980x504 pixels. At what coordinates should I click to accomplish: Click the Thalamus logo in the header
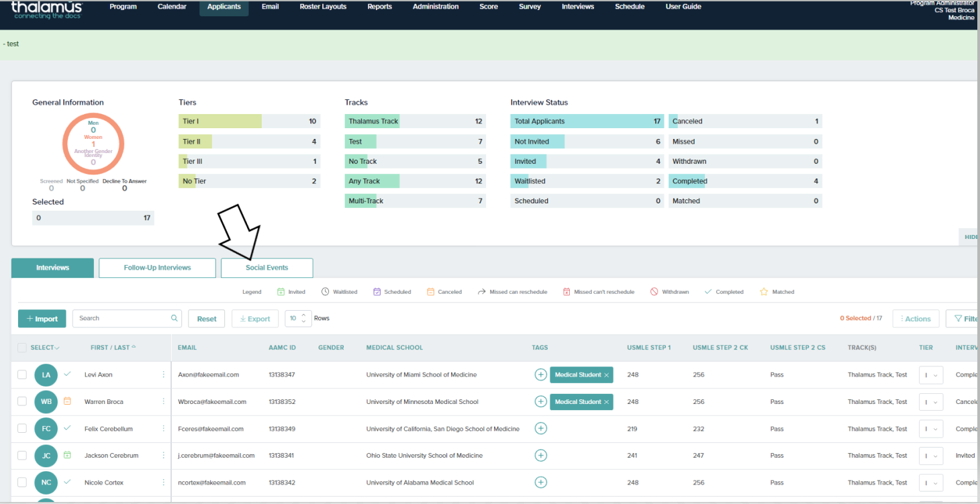pos(46,9)
